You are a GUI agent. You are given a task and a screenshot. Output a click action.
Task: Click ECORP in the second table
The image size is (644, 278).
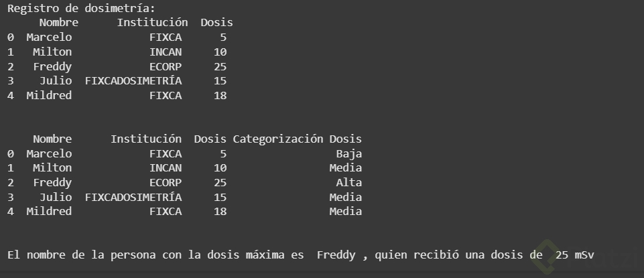point(165,183)
